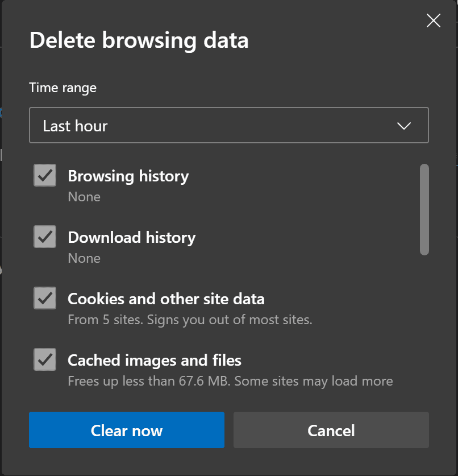Disable Cookies and other site data
458x476 pixels.
(x=44, y=299)
